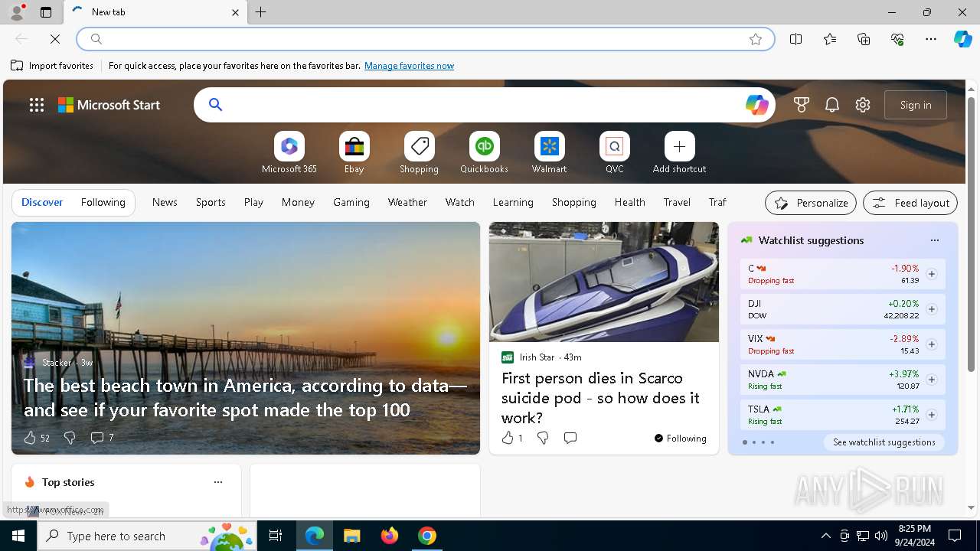Add NVDA to watchlist

coord(932,380)
